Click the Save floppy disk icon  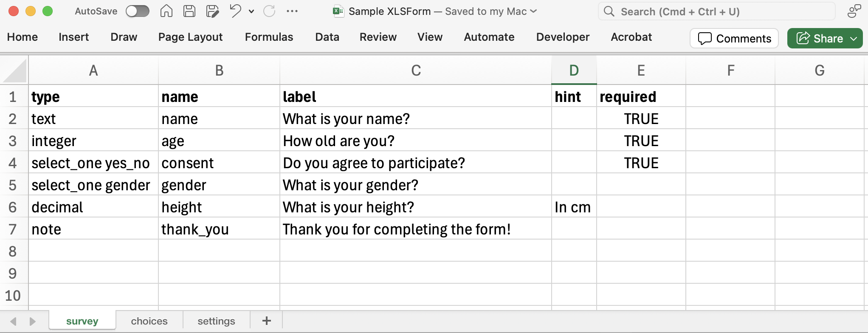coord(189,11)
